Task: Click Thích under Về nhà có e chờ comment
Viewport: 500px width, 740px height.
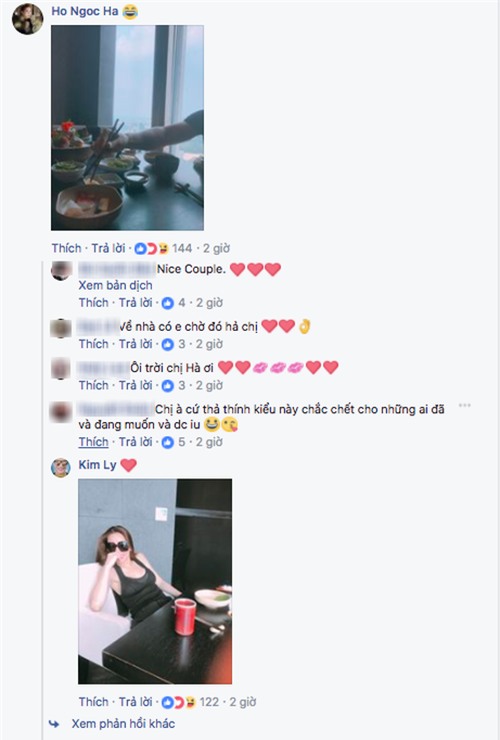Action: coord(93,344)
